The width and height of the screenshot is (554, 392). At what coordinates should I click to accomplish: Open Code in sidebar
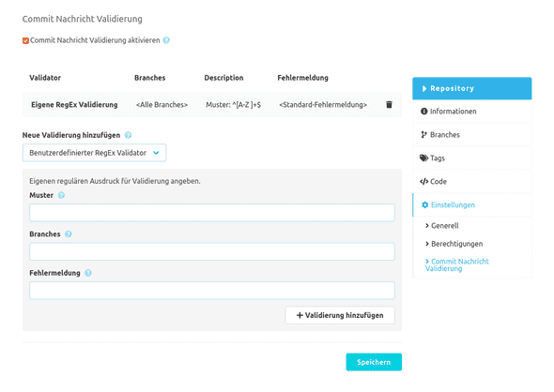472,181
